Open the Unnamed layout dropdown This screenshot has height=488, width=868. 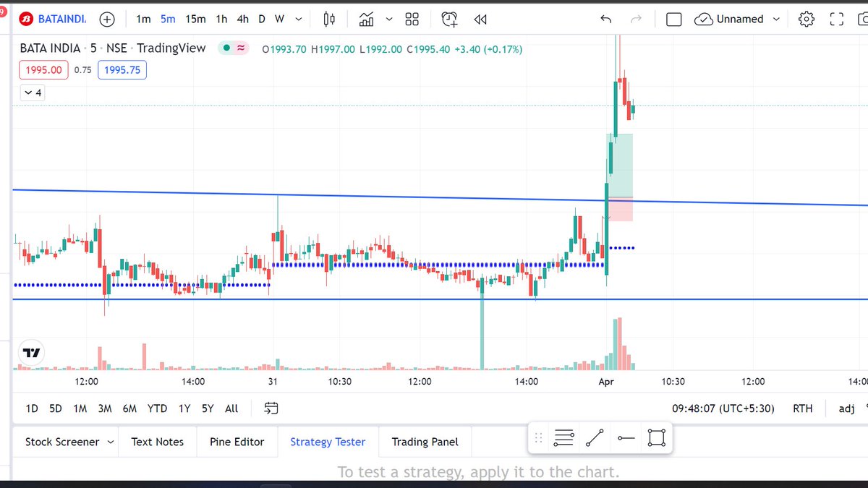coord(737,19)
